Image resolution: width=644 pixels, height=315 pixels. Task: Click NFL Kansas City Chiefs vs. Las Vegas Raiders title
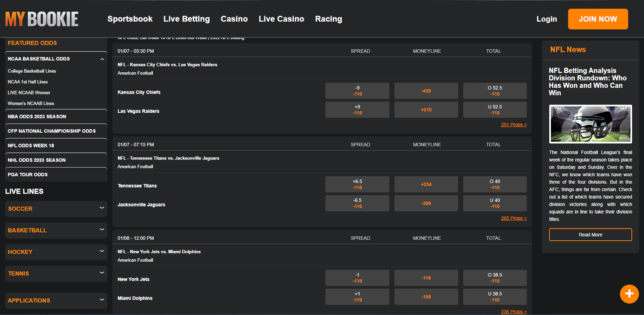click(167, 65)
